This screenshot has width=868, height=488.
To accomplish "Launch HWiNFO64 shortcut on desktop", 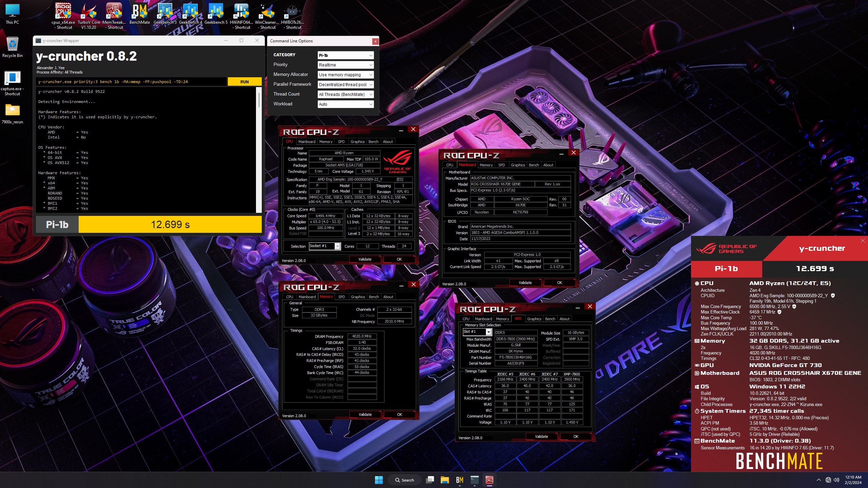I will pyautogui.click(x=241, y=16).
